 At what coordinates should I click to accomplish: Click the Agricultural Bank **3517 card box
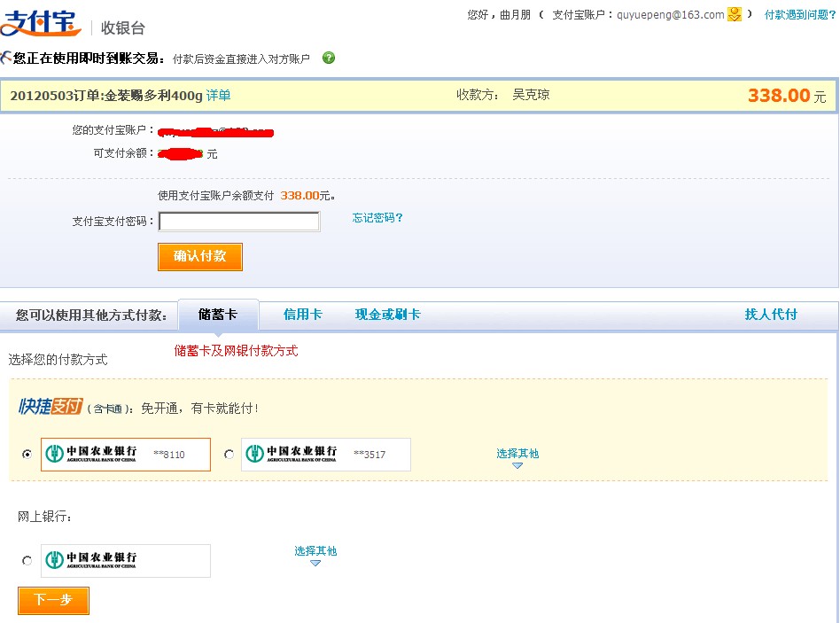pyautogui.click(x=326, y=455)
